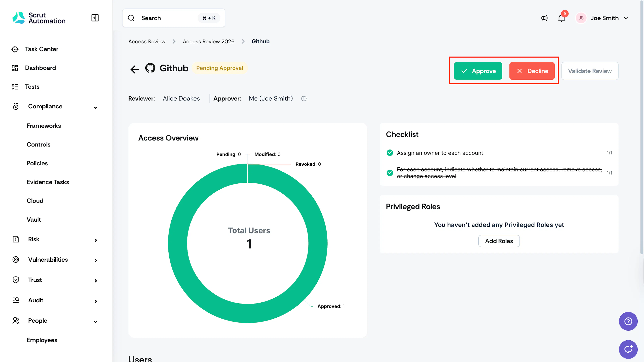Expand the Vulnerabilities menu
This screenshot has width=644, height=362.
pyautogui.click(x=96, y=260)
